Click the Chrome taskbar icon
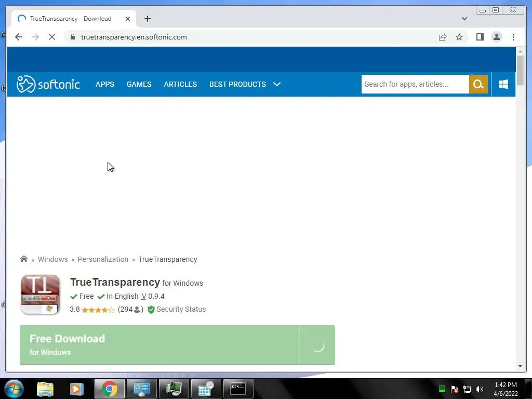The height and width of the screenshot is (399, 532). 109,389
